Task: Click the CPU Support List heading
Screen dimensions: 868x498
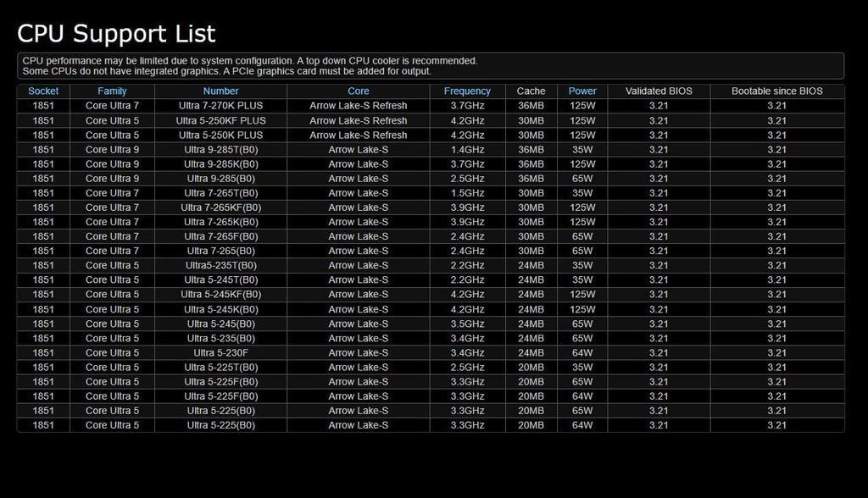Action: tap(116, 34)
